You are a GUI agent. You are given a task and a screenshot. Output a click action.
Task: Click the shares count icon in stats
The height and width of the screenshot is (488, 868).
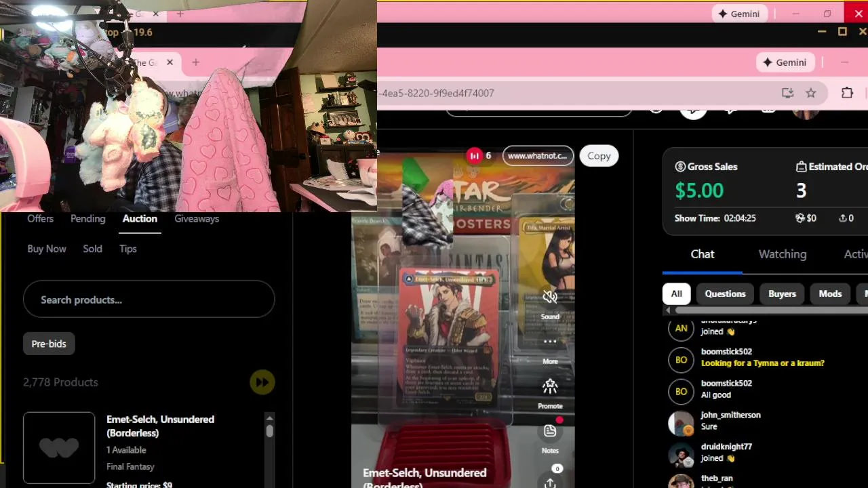pos(842,218)
